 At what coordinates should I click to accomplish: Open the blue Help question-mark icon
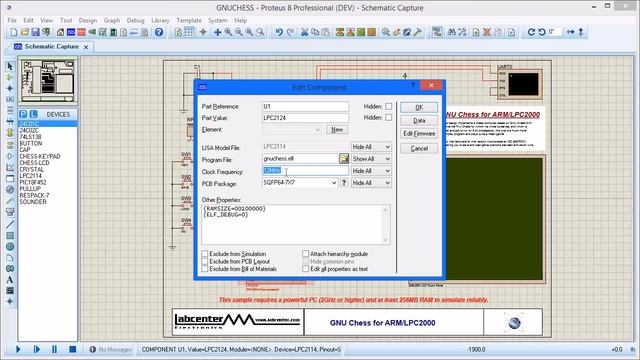159,32
